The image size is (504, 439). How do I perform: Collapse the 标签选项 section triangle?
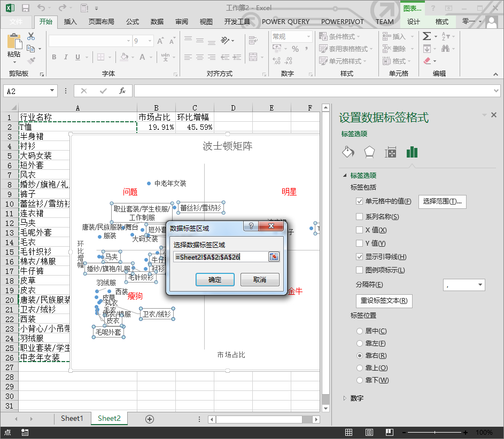point(345,175)
